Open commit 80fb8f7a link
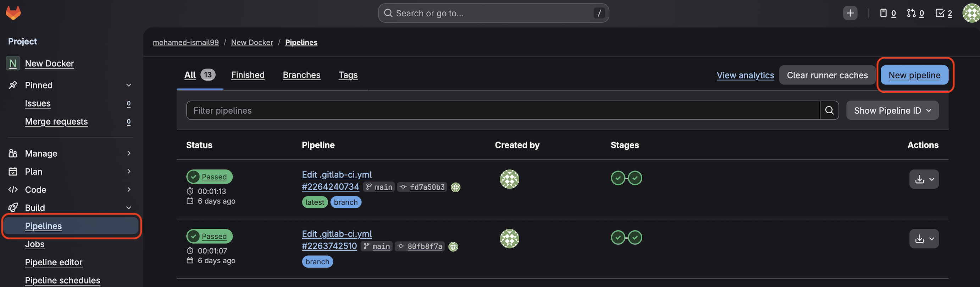The width and height of the screenshot is (980, 287). click(x=425, y=247)
